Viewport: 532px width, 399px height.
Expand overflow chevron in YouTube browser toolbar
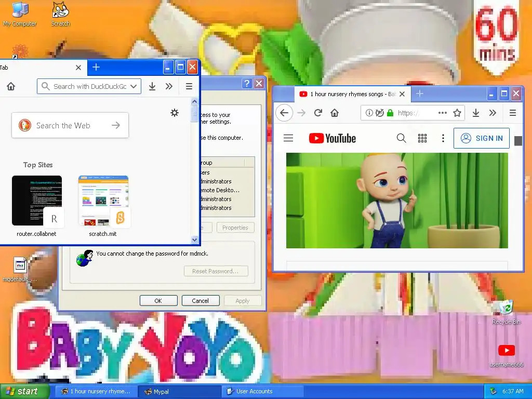pyautogui.click(x=493, y=113)
